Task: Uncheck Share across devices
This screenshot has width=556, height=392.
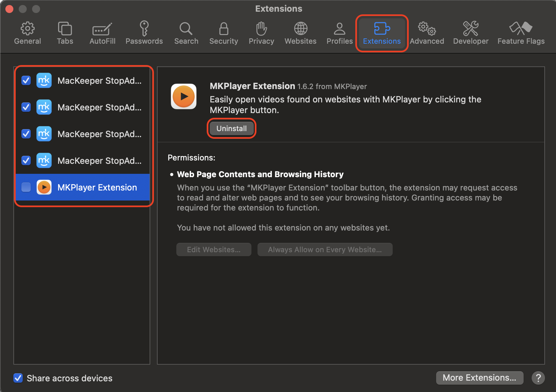Action: (x=18, y=378)
